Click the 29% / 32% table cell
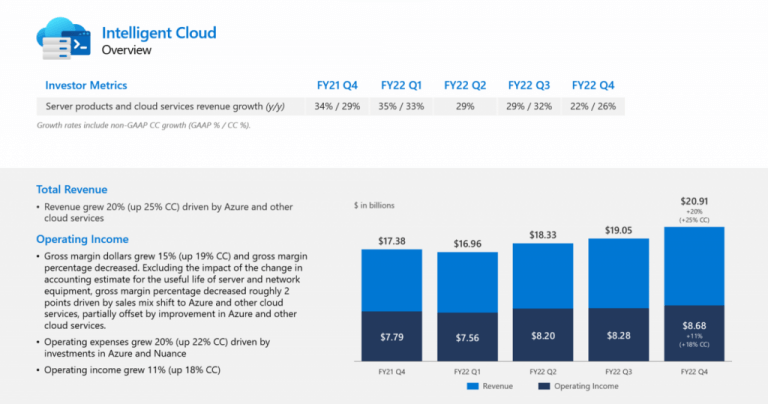Image resolution: width=768 pixels, height=404 pixels. pyautogui.click(x=529, y=106)
